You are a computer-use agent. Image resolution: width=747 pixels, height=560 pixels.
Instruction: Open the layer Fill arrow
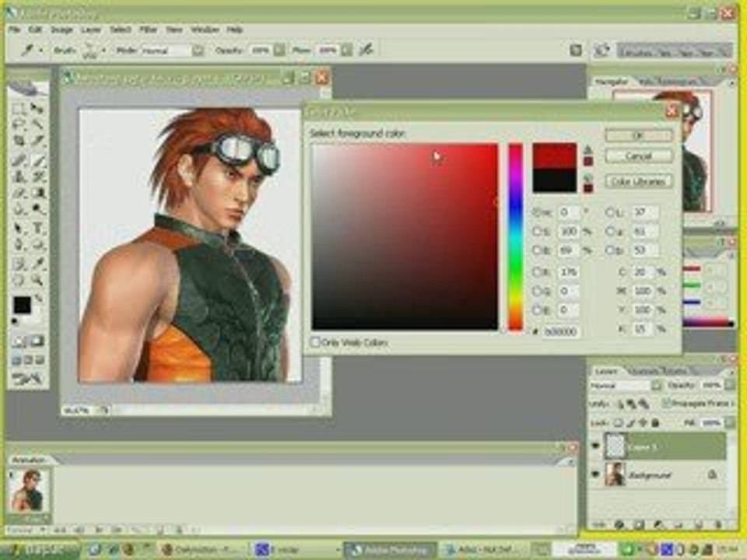[729, 422]
